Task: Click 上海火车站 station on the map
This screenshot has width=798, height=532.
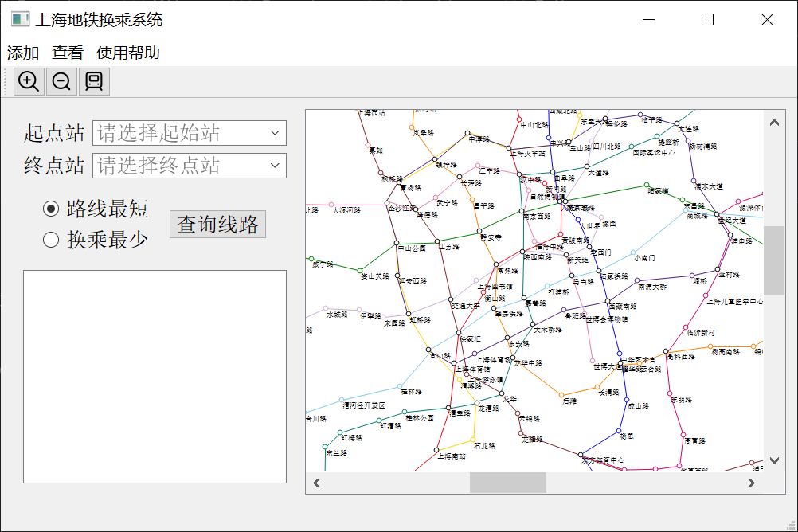Action: [x=509, y=148]
